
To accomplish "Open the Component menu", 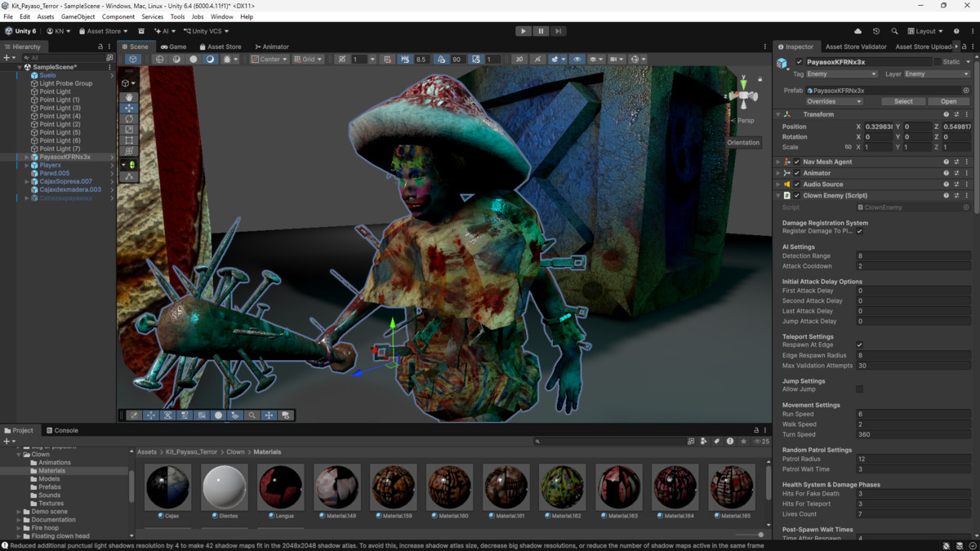I will 118,16.
